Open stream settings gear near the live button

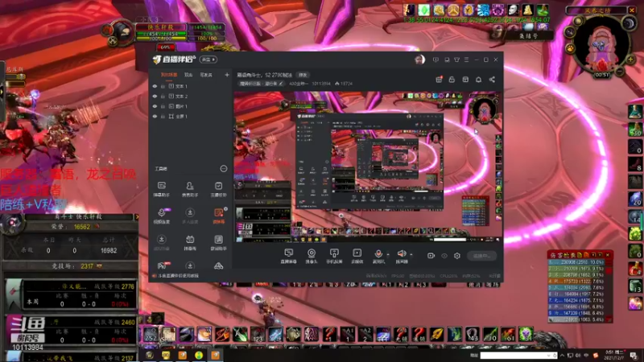(456, 256)
